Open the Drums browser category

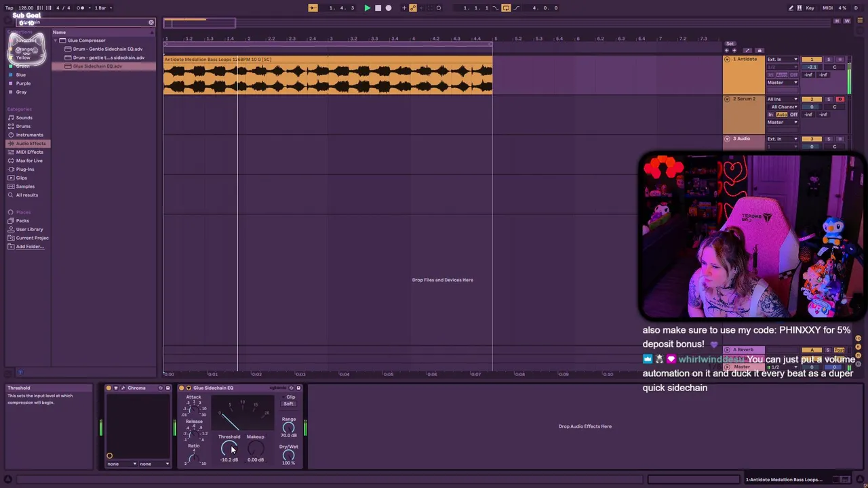(23, 127)
